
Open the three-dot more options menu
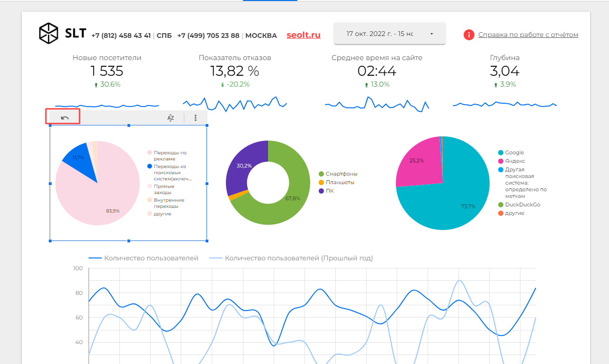196,118
